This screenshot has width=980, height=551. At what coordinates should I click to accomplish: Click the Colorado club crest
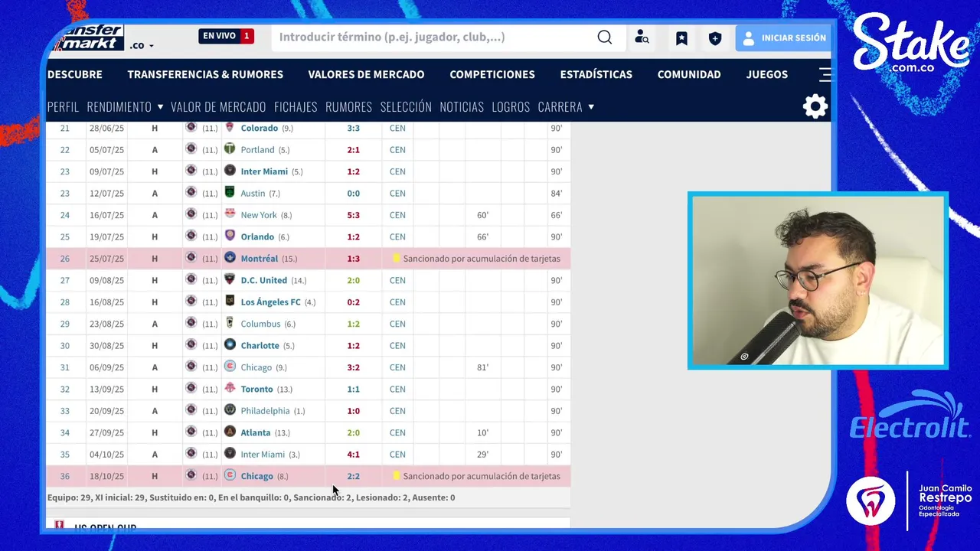pos(230,128)
